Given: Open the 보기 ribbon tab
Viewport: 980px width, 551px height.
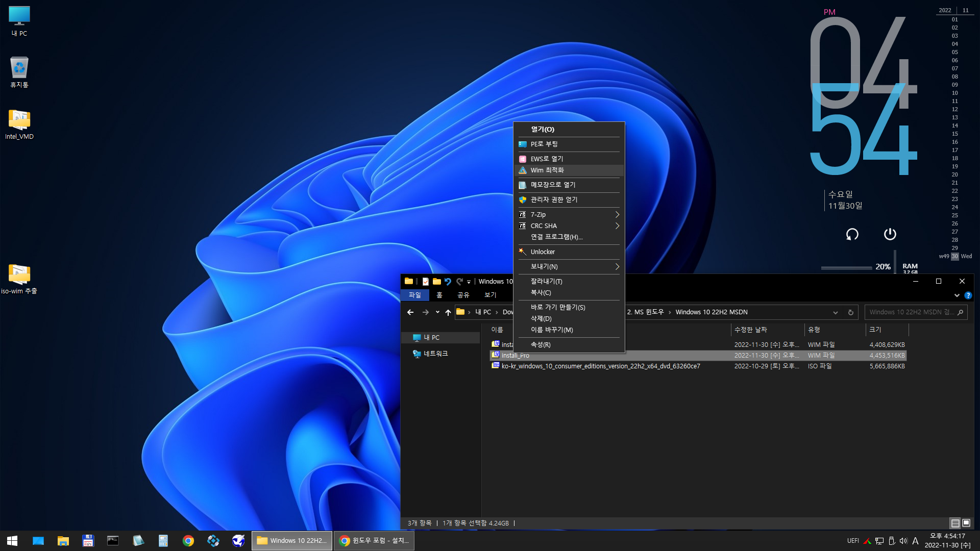Looking at the screenshot, I should pyautogui.click(x=491, y=295).
